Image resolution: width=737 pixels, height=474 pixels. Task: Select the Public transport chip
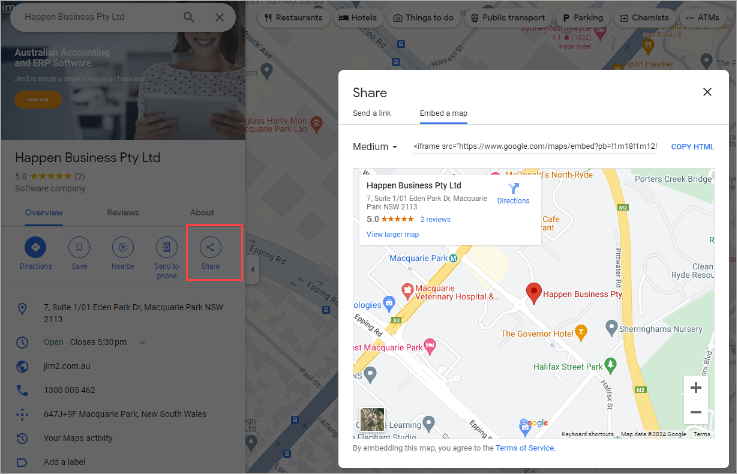(x=508, y=18)
